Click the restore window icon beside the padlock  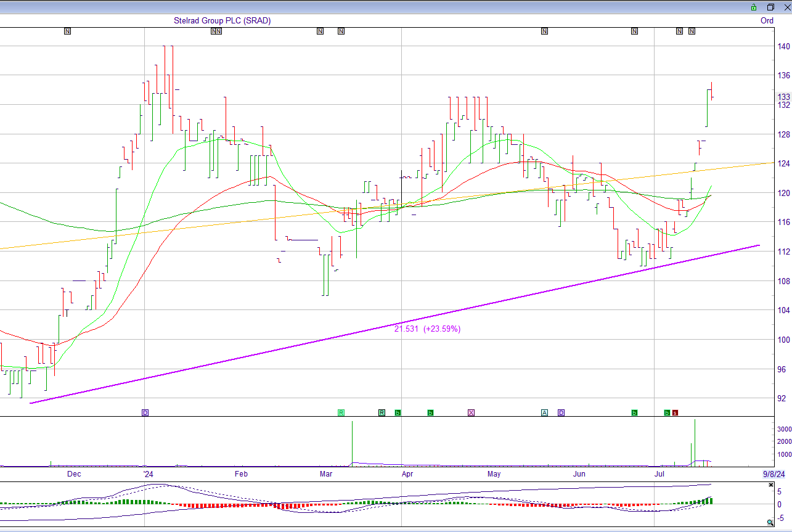770,7
